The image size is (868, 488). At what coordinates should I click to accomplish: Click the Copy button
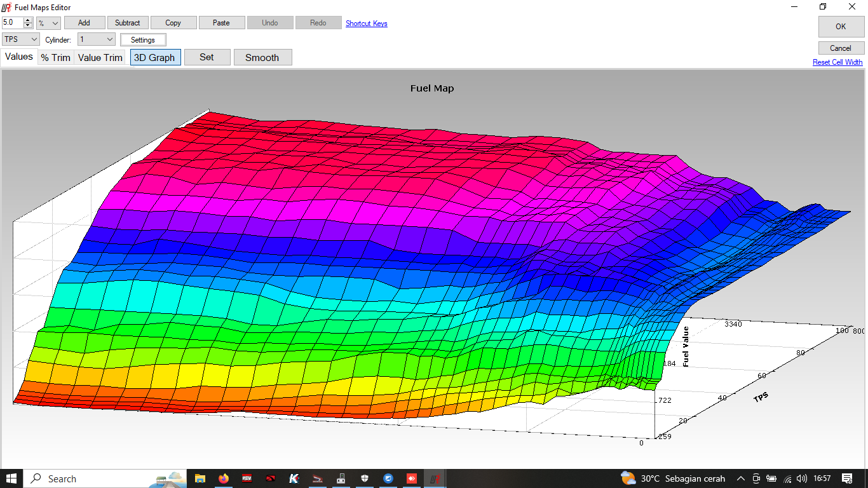[x=173, y=23]
